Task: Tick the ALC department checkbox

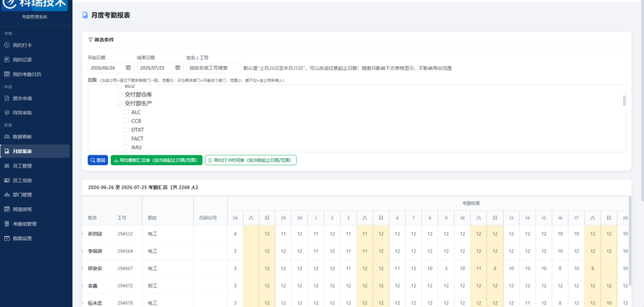Action: click(x=126, y=112)
